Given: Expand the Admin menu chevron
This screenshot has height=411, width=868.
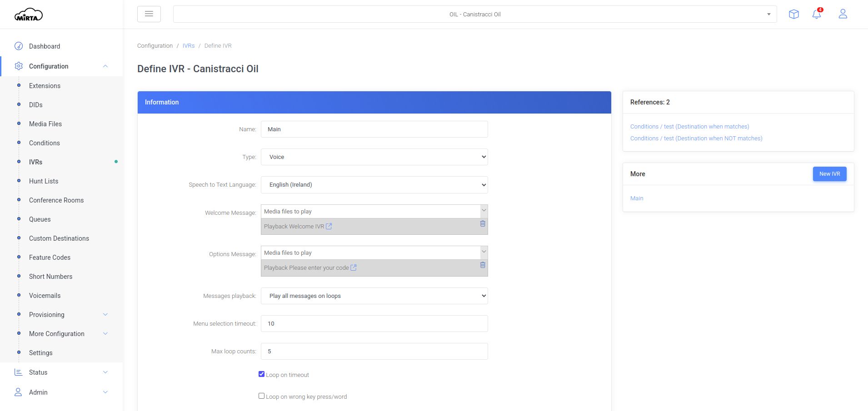Looking at the screenshot, I should pyautogui.click(x=105, y=392).
